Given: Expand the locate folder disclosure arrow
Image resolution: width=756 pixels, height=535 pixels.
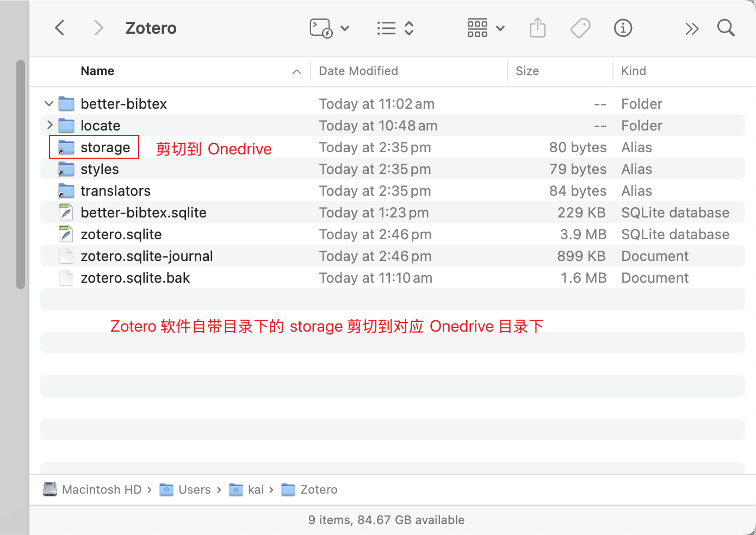Looking at the screenshot, I should 50,125.
